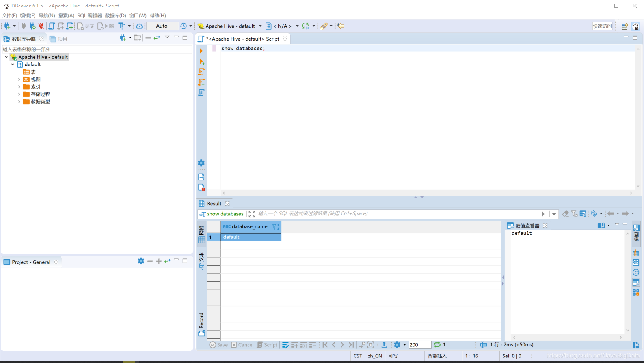
Task: Click the fetch size 200 field
Action: (x=419, y=345)
